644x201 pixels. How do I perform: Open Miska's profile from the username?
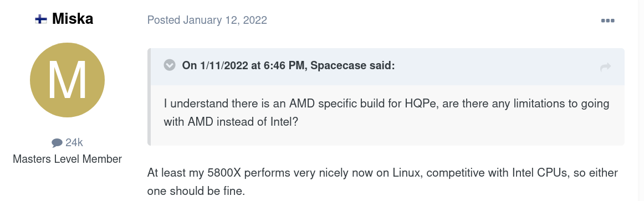coord(72,19)
